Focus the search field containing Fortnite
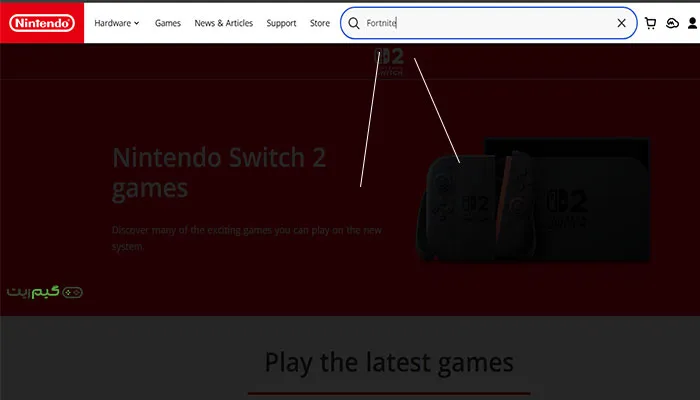Viewport: 700px width, 400px height. (488, 23)
